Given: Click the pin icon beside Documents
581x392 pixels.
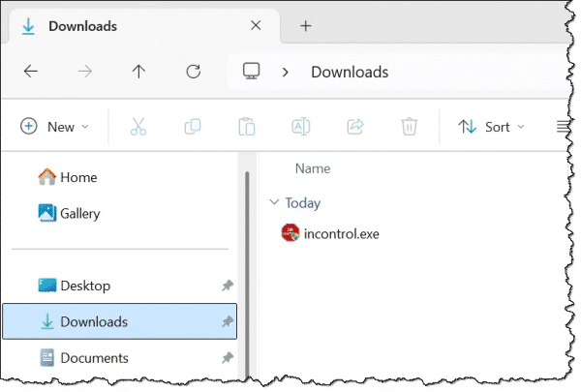Looking at the screenshot, I should (x=228, y=357).
